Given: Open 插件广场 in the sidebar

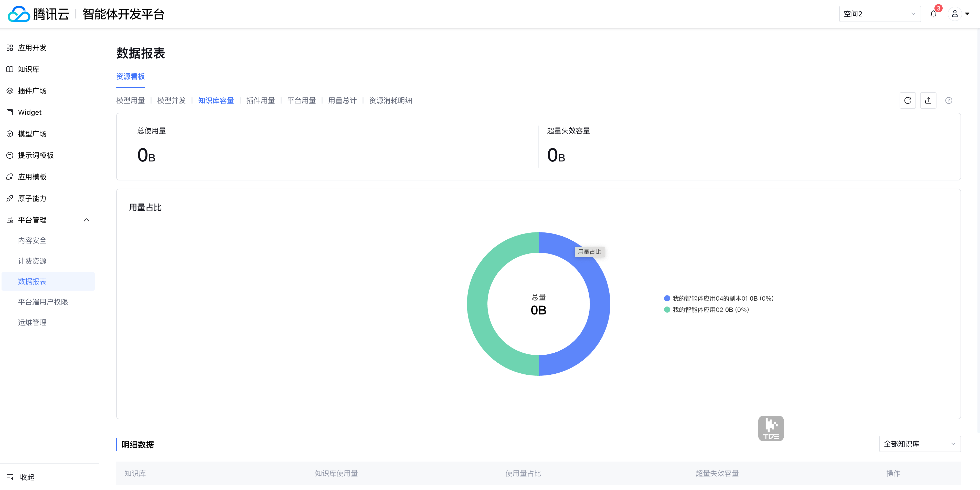Looking at the screenshot, I should [32, 91].
